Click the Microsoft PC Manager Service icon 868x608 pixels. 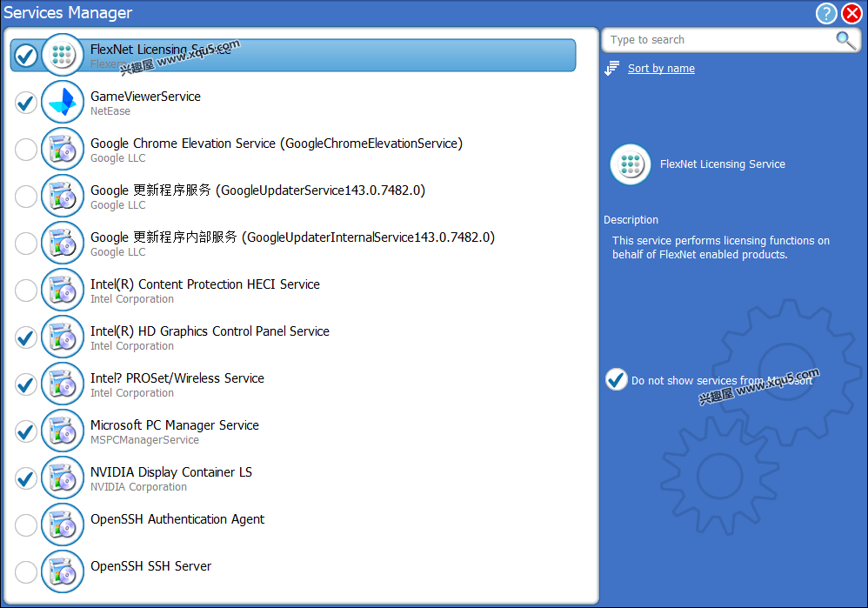[62, 431]
